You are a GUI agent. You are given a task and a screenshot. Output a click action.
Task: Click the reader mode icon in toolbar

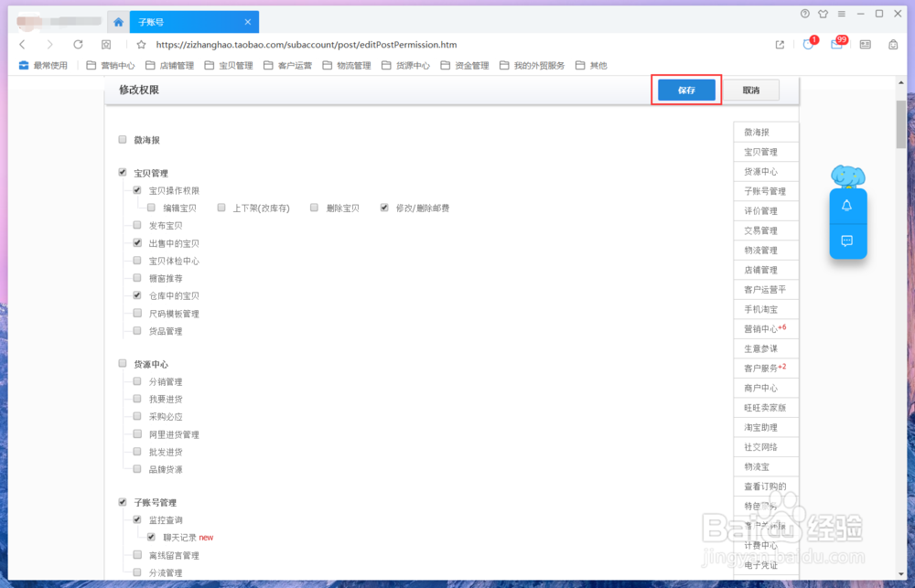[865, 44]
